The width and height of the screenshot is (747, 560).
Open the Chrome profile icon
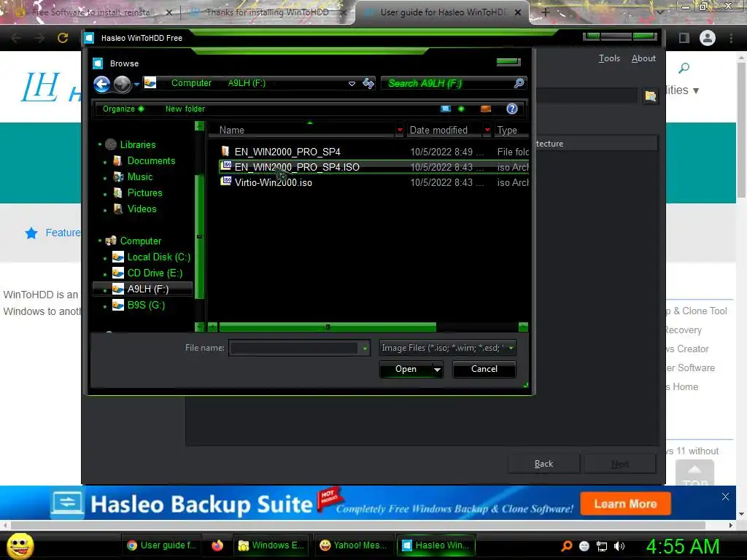click(708, 38)
